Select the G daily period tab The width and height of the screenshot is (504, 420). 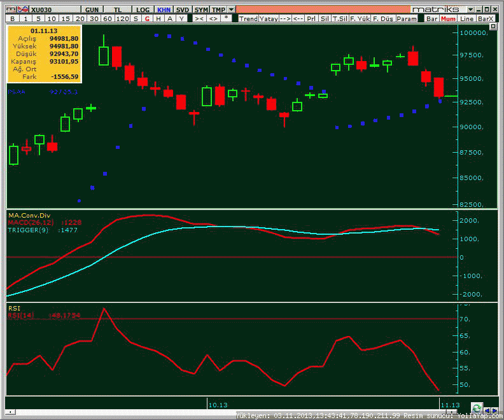(147, 19)
